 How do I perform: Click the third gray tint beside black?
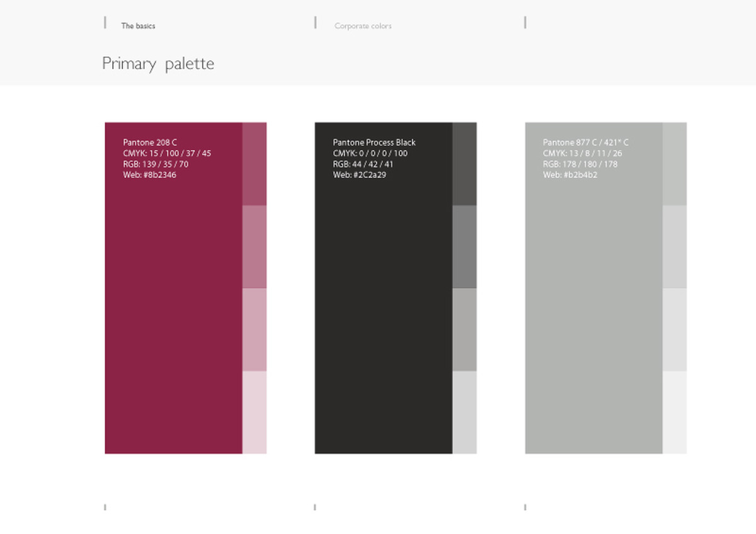464,329
